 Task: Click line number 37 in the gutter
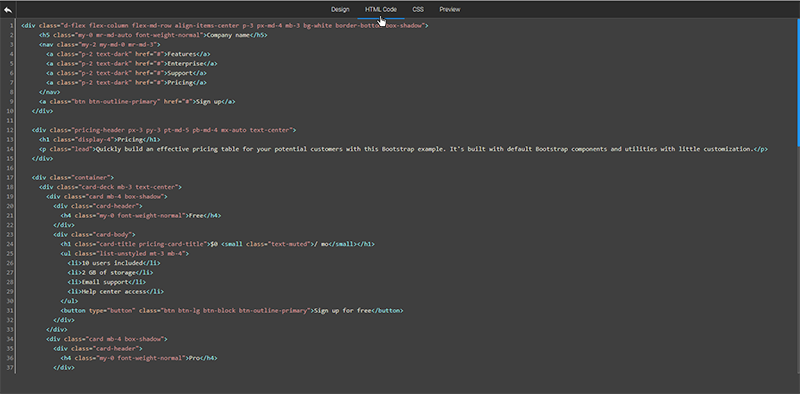click(11, 367)
